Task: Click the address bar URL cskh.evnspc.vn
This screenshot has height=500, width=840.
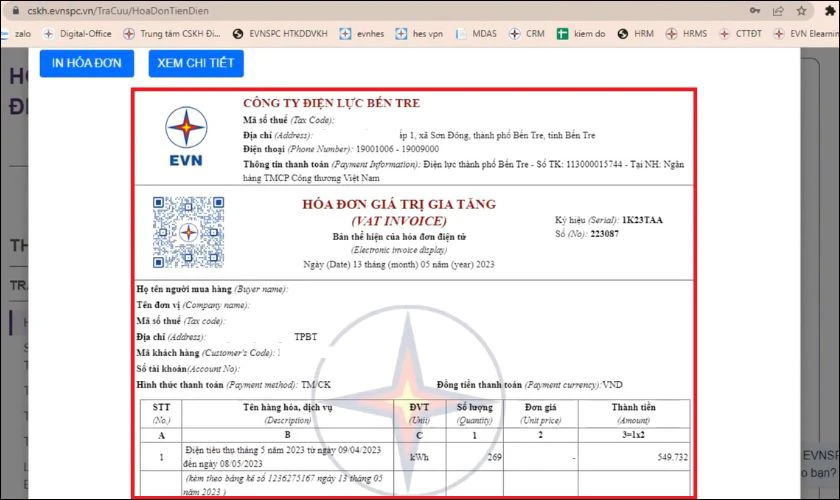Action: click(x=118, y=11)
